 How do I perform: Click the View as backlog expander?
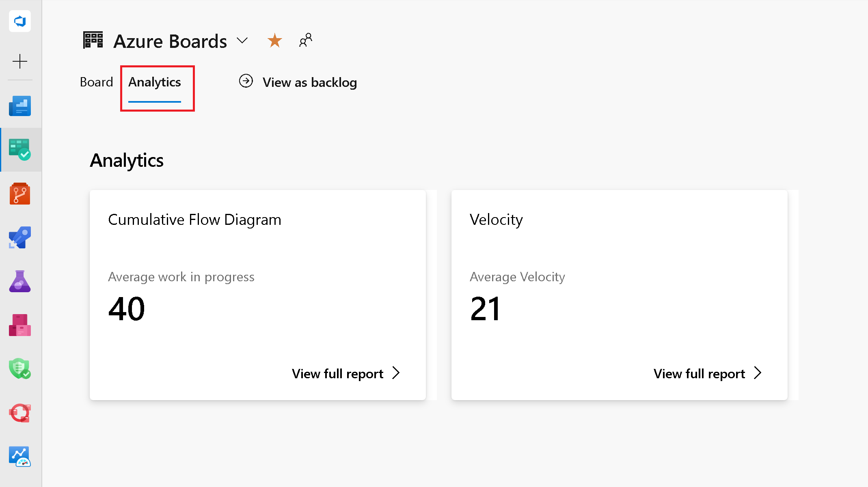(298, 82)
